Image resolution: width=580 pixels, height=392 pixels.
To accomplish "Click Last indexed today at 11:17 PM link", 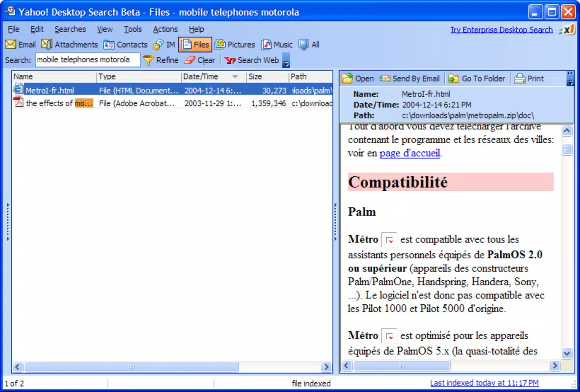I will pos(484,383).
